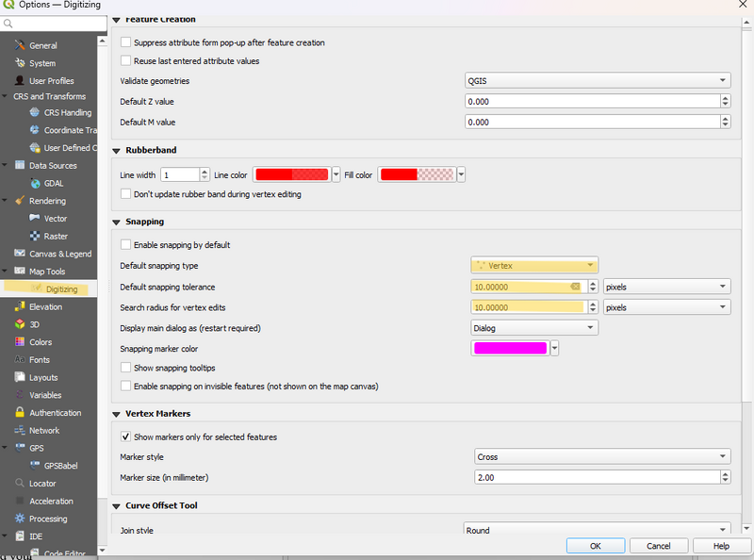Open the Acceleration settings page
754x560 pixels.
click(x=51, y=501)
